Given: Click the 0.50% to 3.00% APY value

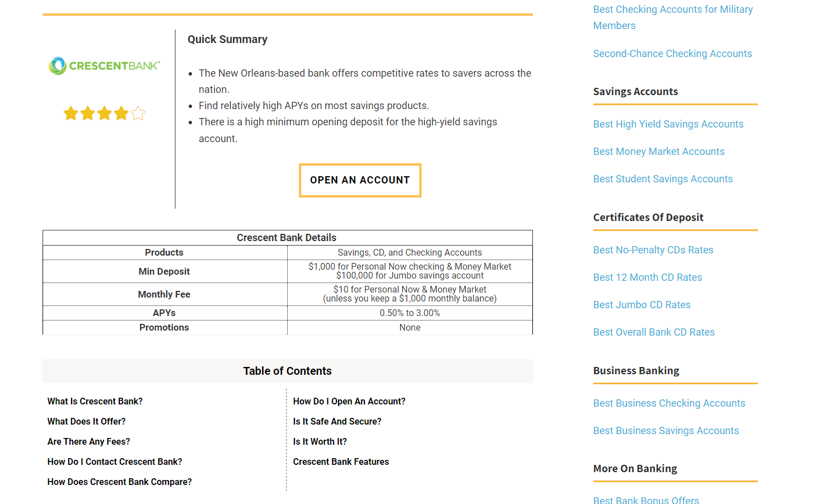Looking at the screenshot, I should (410, 313).
